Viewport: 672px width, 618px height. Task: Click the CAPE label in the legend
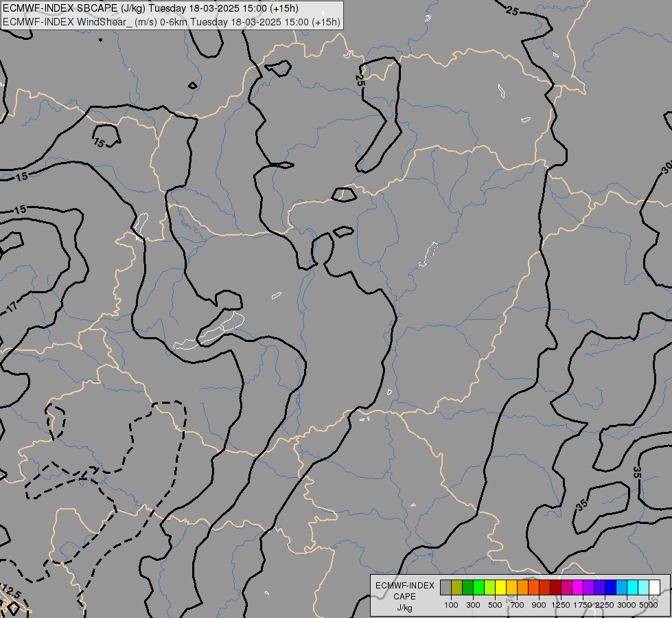pos(404,597)
